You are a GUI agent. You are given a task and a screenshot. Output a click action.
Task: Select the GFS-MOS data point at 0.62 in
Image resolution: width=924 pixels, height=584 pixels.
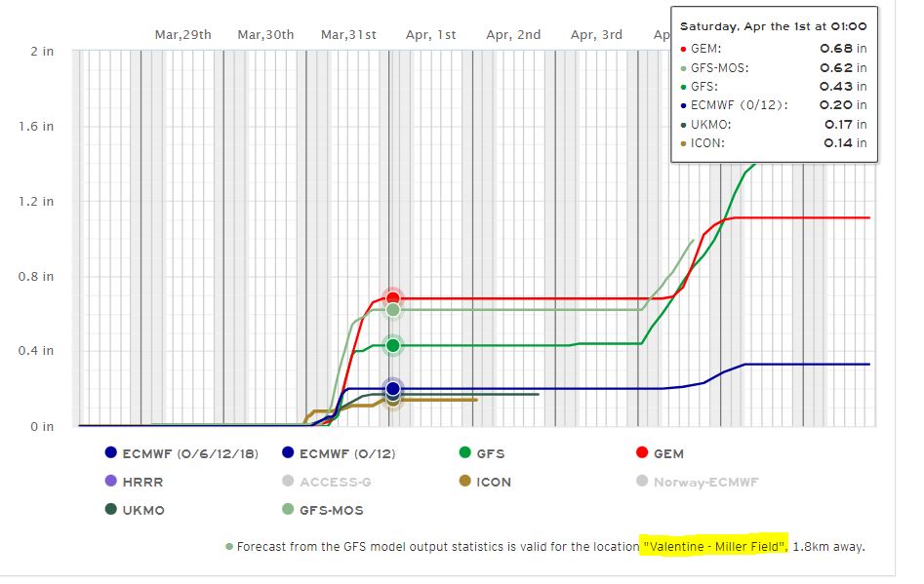coord(392,310)
